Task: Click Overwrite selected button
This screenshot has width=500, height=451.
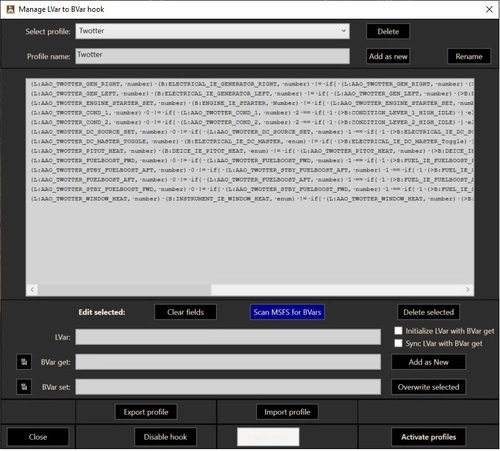Action: tap(428, 387)
